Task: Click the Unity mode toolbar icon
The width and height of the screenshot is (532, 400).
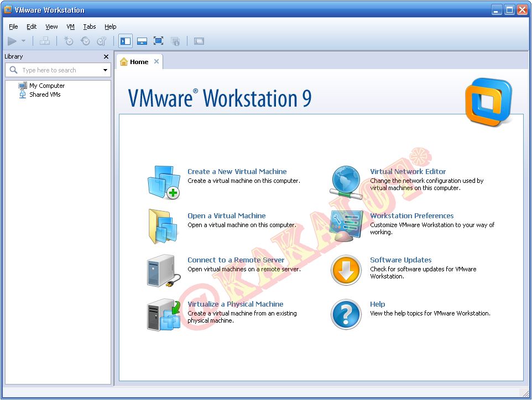Action: tap(175, 41)
